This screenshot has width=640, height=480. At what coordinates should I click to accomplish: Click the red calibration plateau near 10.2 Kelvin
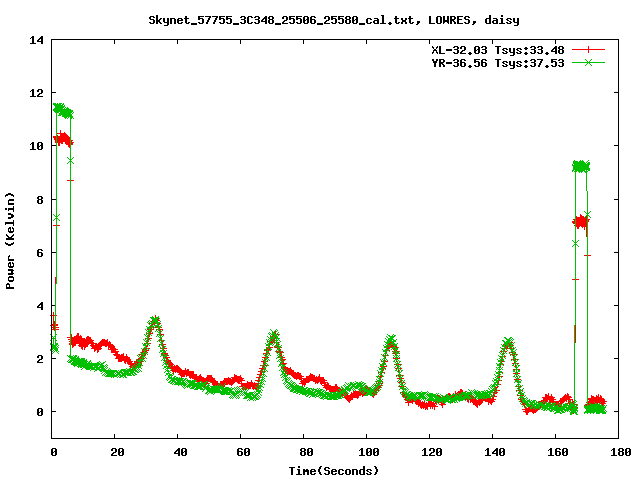pyautogui.click(x=63, y=140)
